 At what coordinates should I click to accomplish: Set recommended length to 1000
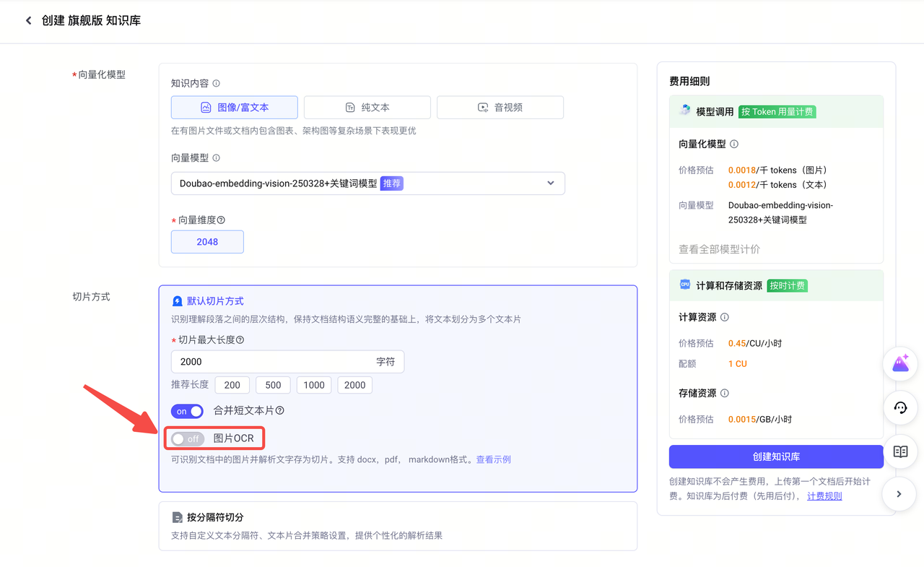coord(314,385)
